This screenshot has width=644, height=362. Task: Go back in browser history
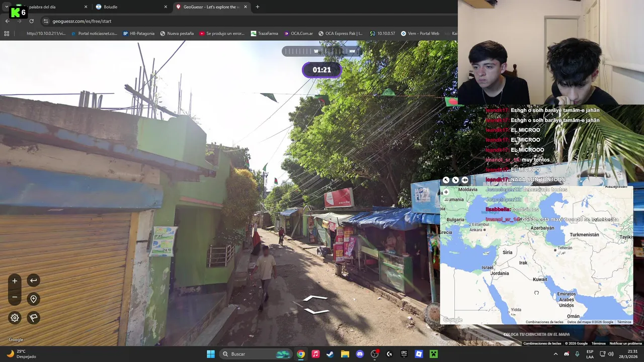coord(7,21)
